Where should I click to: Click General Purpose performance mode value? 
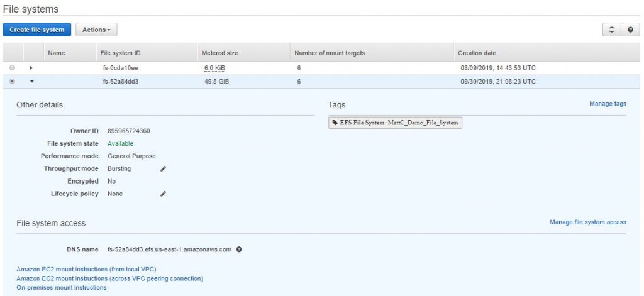pos(131,156)
